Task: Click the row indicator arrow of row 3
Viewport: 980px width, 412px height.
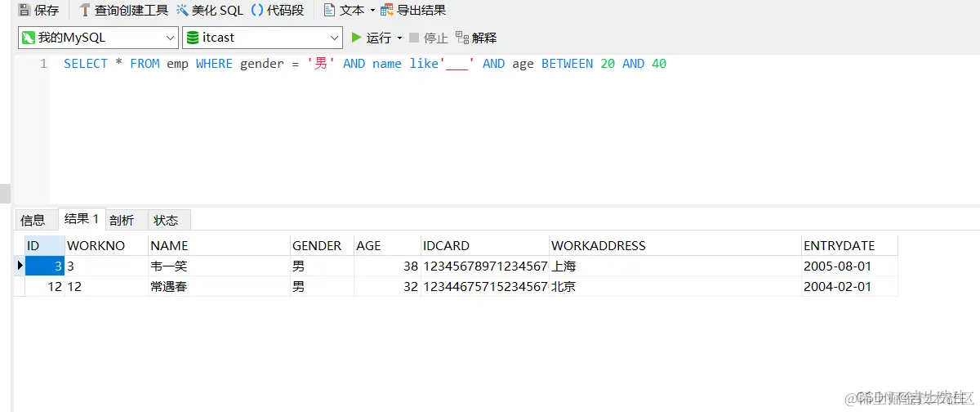Action: [20, 266]
